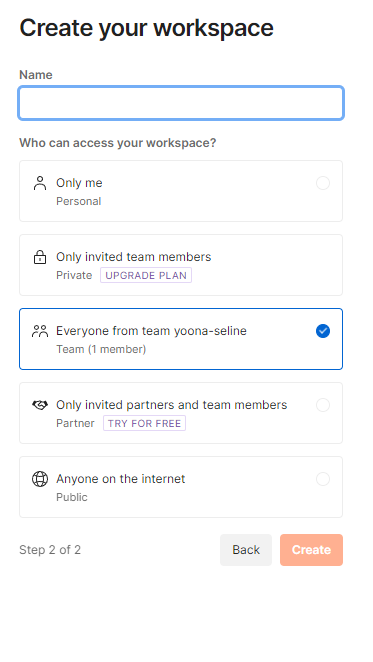The image size is (373, 662).
Task: Click the Create button
Action: click(x=311, y=550)
